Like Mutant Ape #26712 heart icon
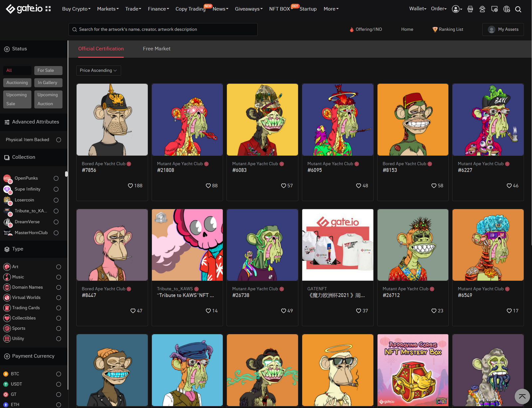532x408 pixels. (434, 311)
